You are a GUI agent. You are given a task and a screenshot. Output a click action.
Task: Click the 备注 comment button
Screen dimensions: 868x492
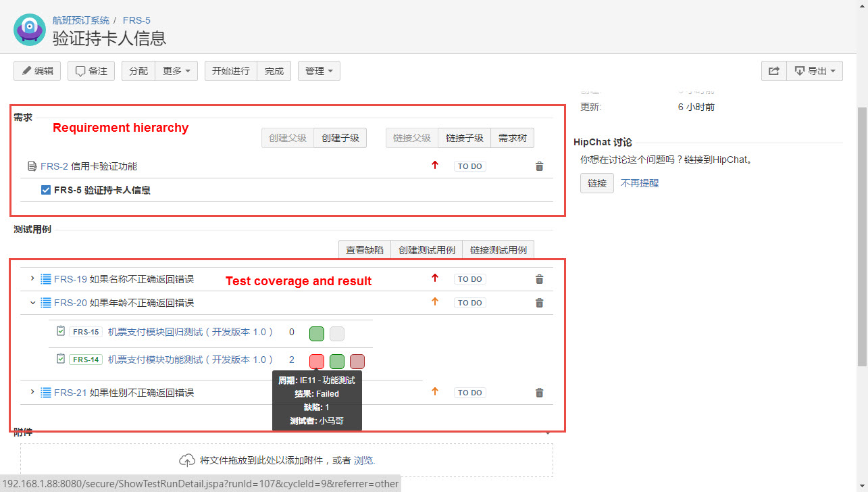(x=91, y=71)
